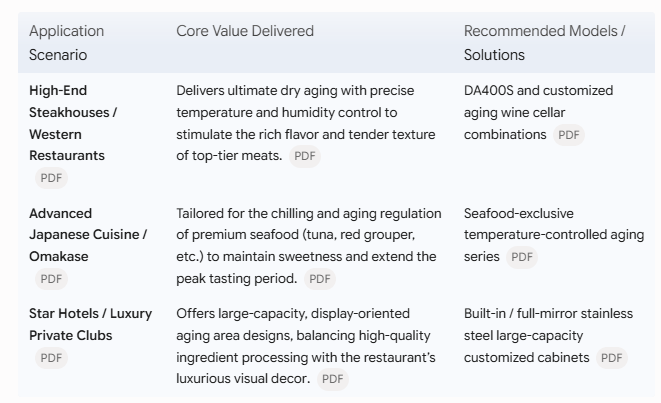Click 'High-End Steakhouses / Western Restaurants' cell
Image resolution: width=661 pixels, height=403 pixels.
[x=73, y=123]
